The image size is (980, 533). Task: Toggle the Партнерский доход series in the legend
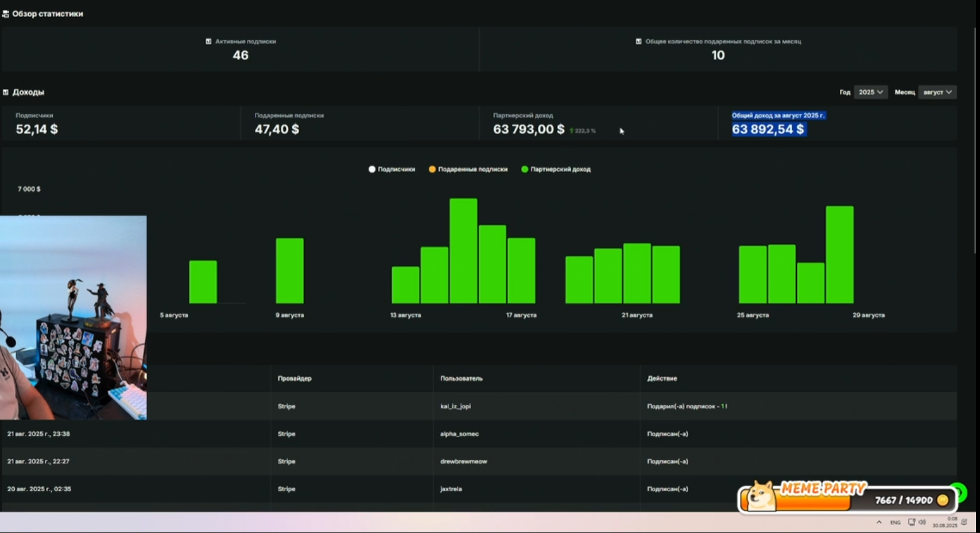556,169
